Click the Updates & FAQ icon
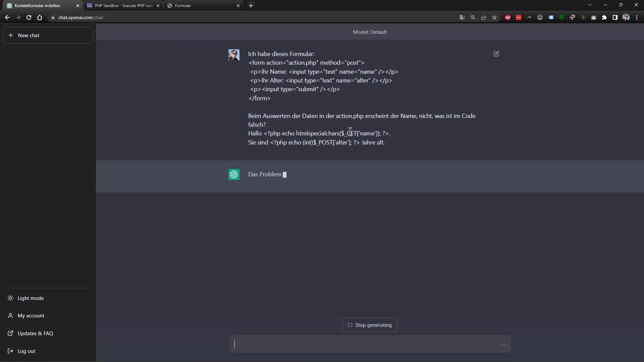This screenshot has height=362, width=644. (10, 333)
